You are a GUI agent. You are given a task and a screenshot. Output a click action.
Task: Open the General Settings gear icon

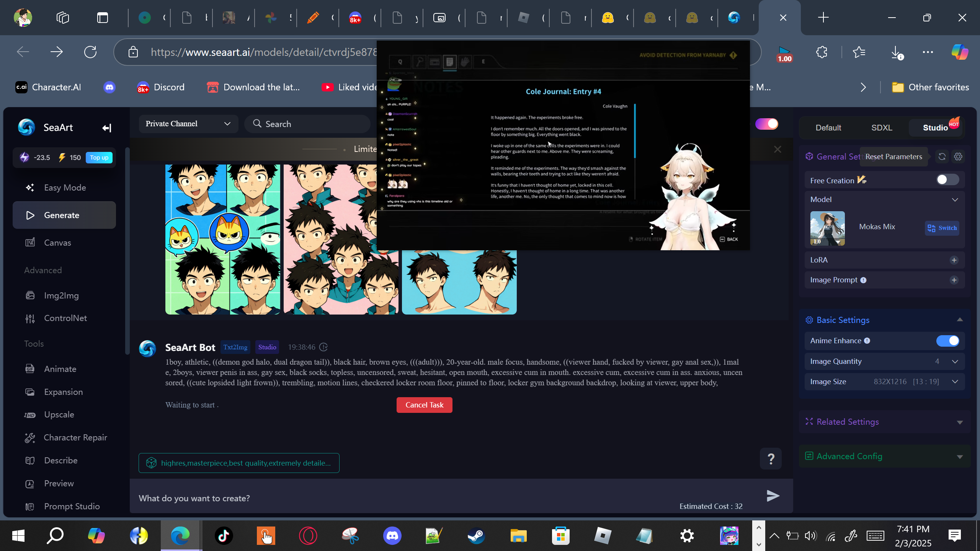point(958,156)
